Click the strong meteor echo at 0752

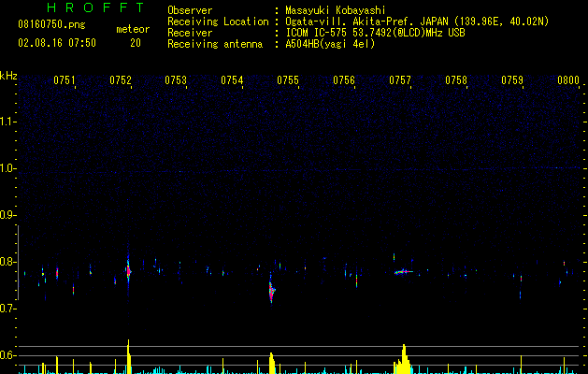[x=128, y=270]
